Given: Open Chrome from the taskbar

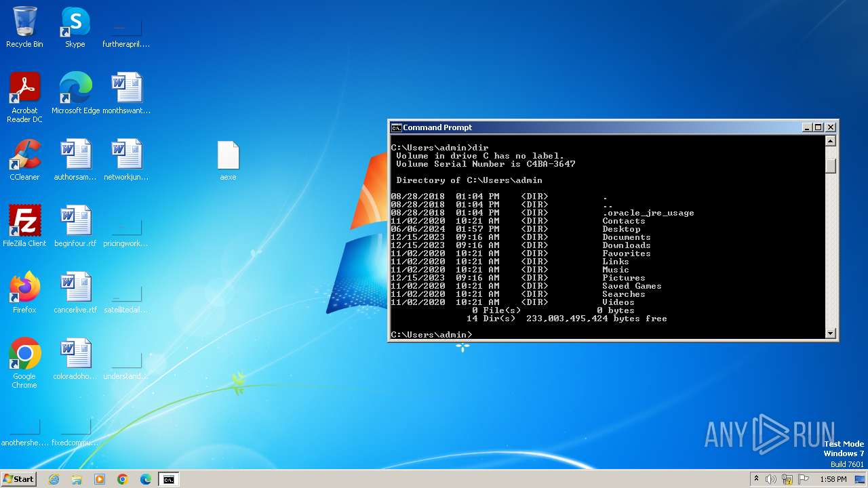Looking at the screenshot, I should 123,479.
